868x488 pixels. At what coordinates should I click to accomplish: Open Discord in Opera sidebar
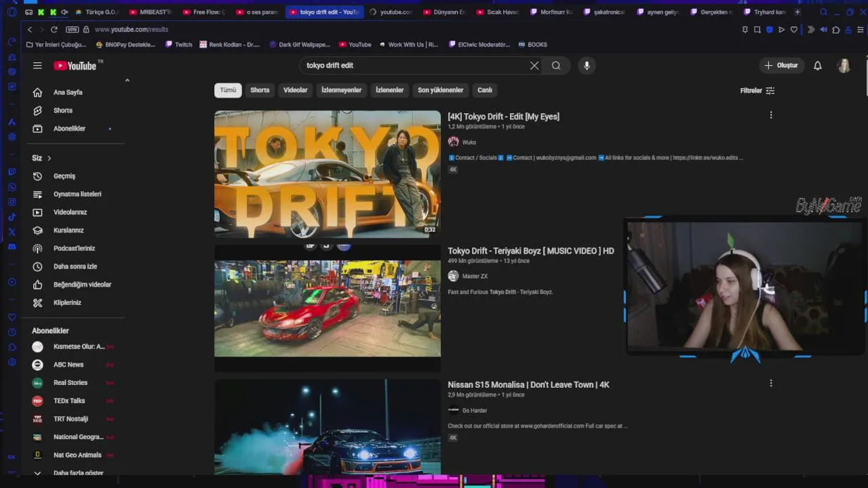[12, 247]
